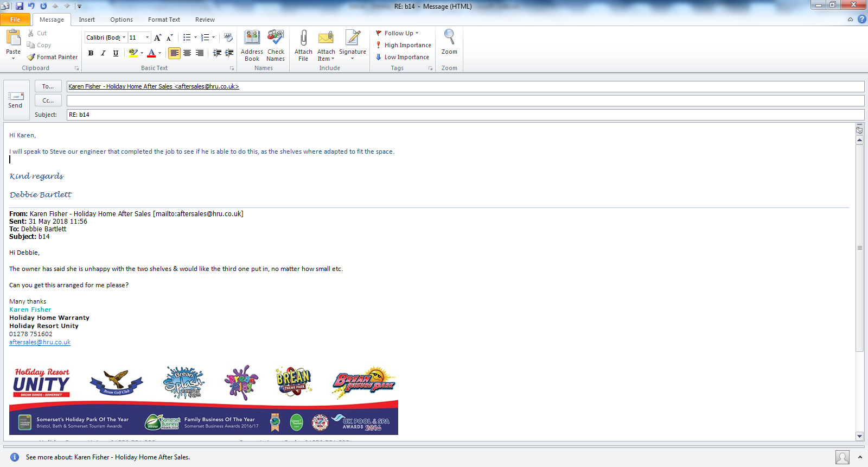Expand the font size 11 dropdown
The width and height of the screenshot is (868, 467).
pyautogui.click(x=147, y=37)
